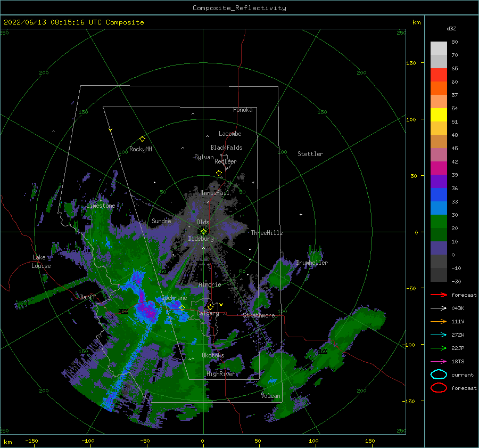The image size is (479, 448).
Task: Click the Innisfail label
Action: pos(215,193)
